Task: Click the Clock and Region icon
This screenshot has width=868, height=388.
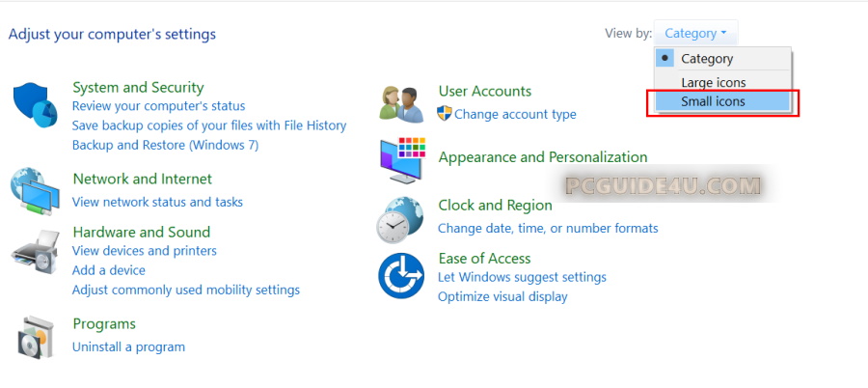Action: point(399,219)
